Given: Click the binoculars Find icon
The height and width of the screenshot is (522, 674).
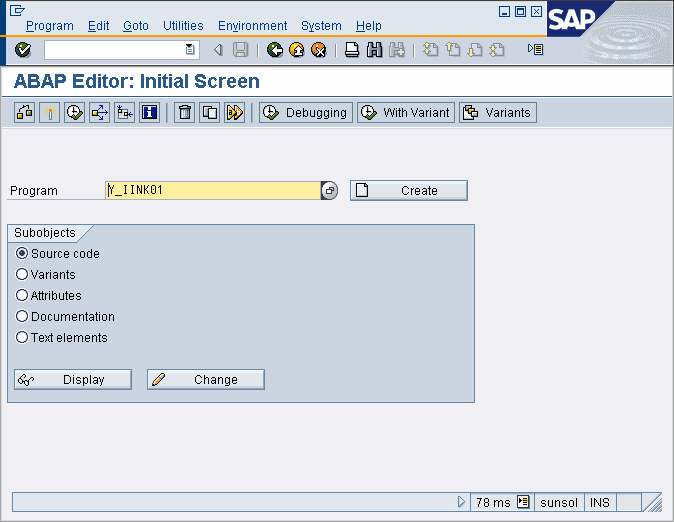Looking at the screenshot, I should 374,50.
